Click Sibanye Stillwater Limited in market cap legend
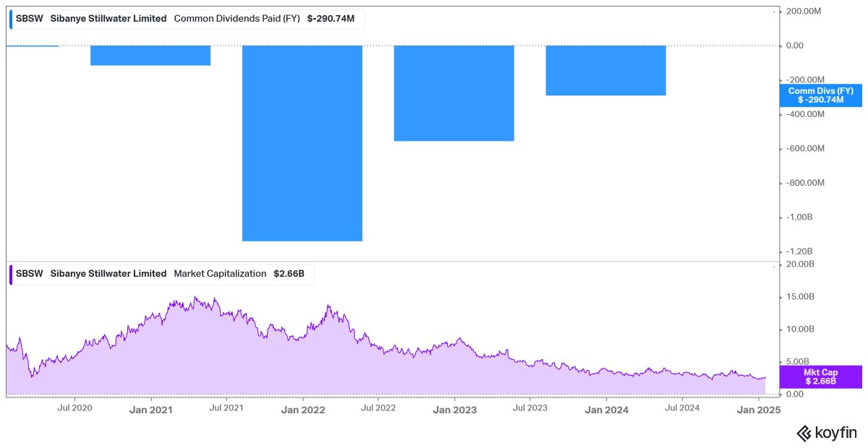This screenshot has height=448, width=868. click(x=109, y=274)
